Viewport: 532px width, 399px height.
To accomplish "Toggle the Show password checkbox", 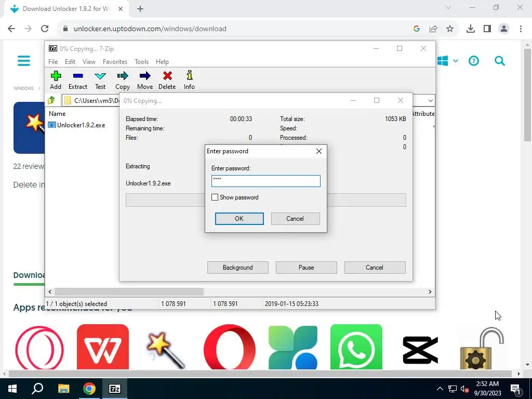I will pyautogui.click(x=215, y=197).
